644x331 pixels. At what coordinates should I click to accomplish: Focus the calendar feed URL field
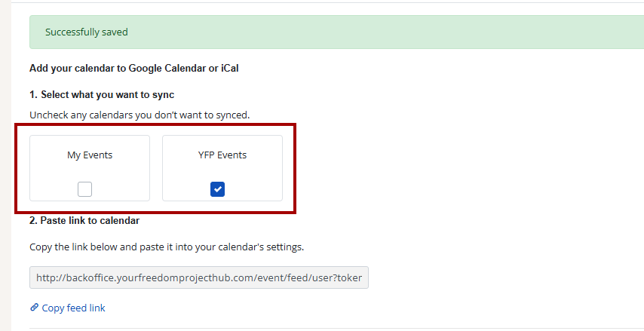click(x=199, y=278)
